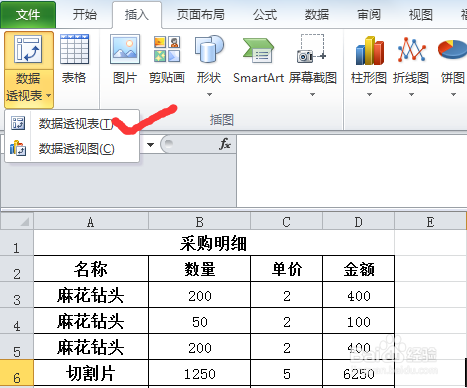Image resolution: width=467 pixels, height=388 pixels.
Task: Click the 采购明细 title cell
Action: coord(214,243)
